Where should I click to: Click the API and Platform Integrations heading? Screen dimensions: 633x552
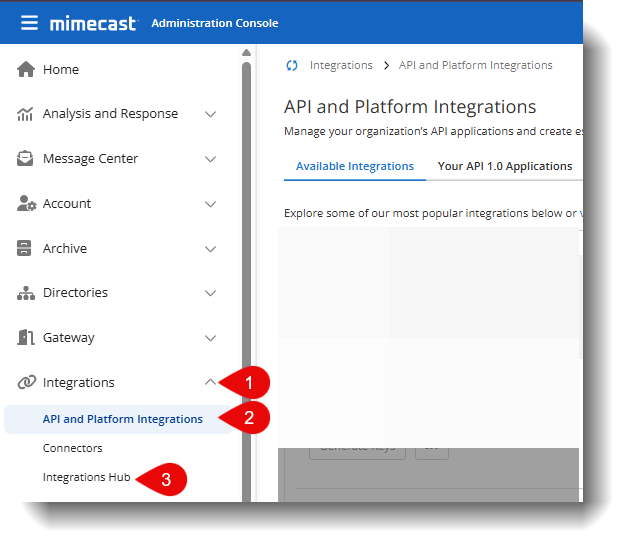410,107
